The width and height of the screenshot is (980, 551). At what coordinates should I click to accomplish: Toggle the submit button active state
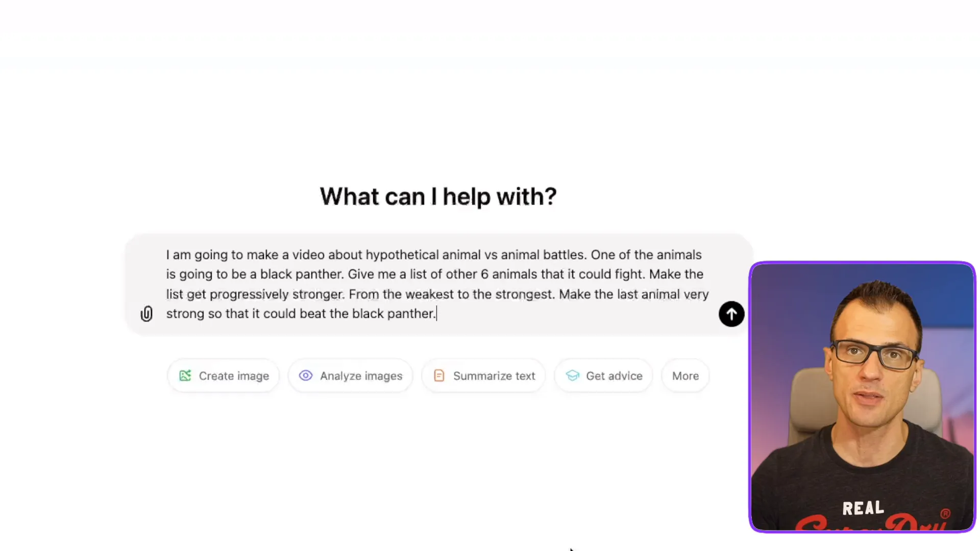pyautogui.click(x=731, y=314)
